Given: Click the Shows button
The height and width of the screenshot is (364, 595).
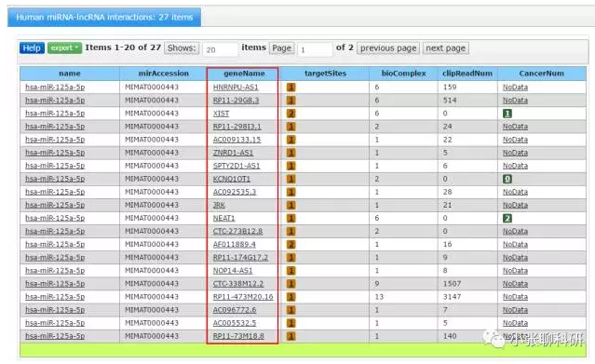Looking at the screenshot, I should coord(182,48).
